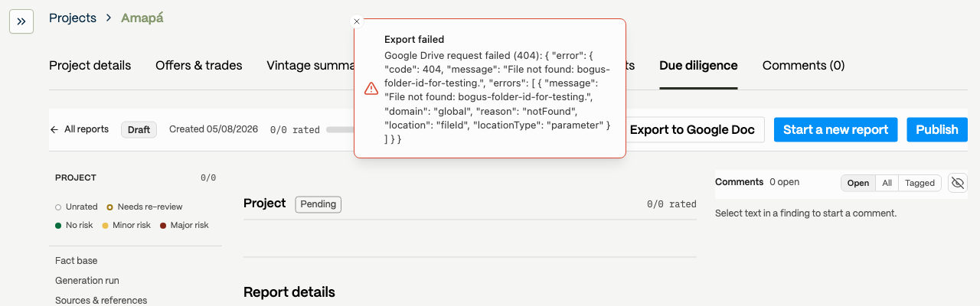Click Export to Google Doc button
The width and height of the screenshot is (980, 306).
point(692,129)
